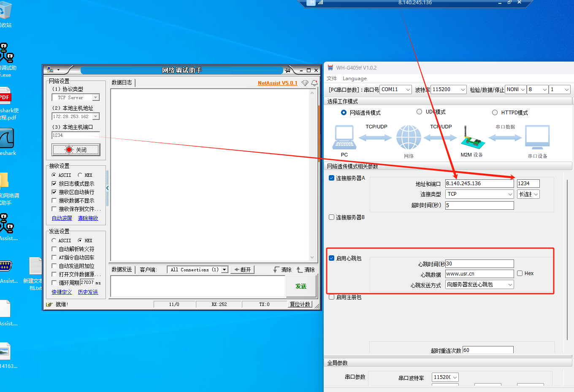Open the Wireshark desktop shortcut
This screenshot has width=574, height=392.
coord(7,139)
